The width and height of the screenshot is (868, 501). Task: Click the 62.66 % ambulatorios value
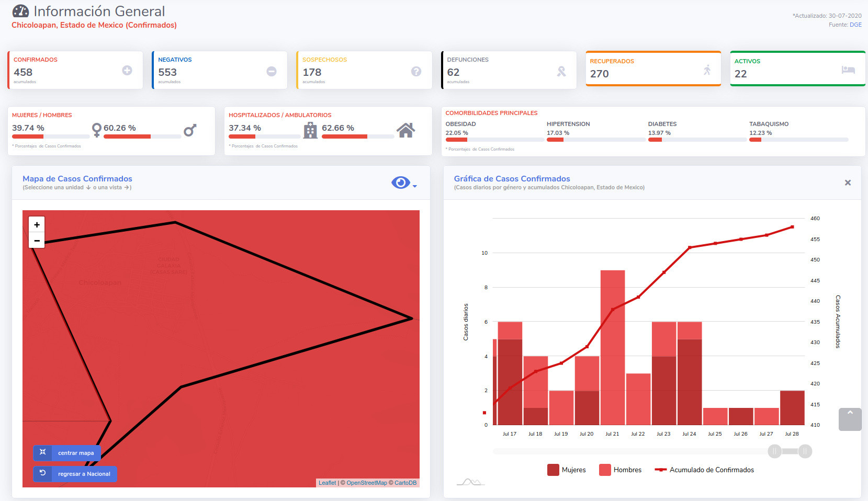click(338, 128)
